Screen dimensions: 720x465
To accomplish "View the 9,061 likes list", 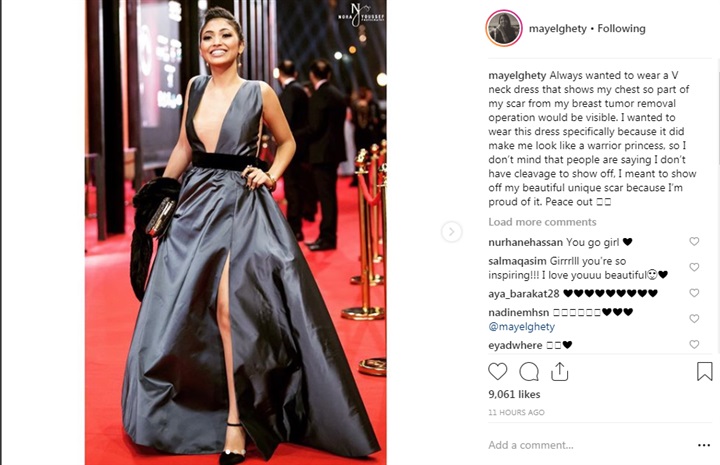I will (514, 394).
